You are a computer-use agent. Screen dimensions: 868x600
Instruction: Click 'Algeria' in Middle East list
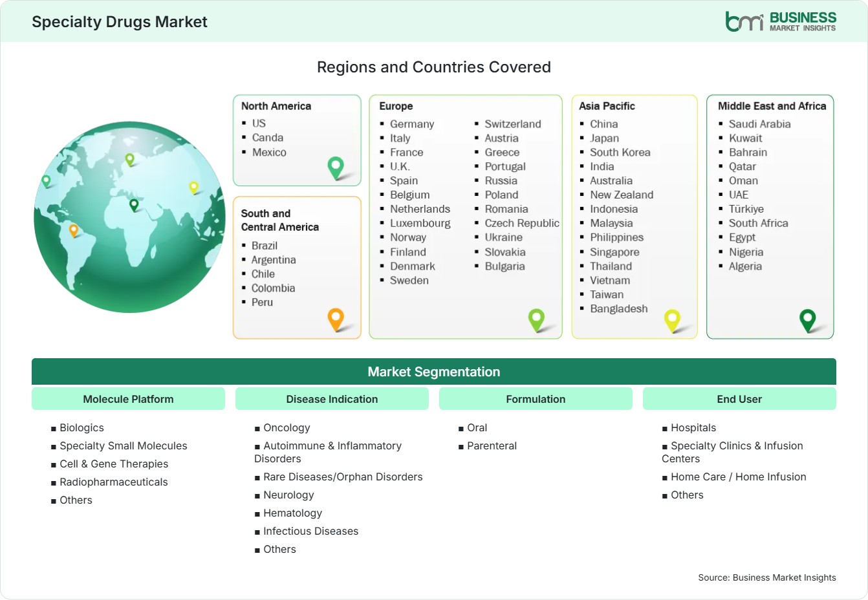745,266
